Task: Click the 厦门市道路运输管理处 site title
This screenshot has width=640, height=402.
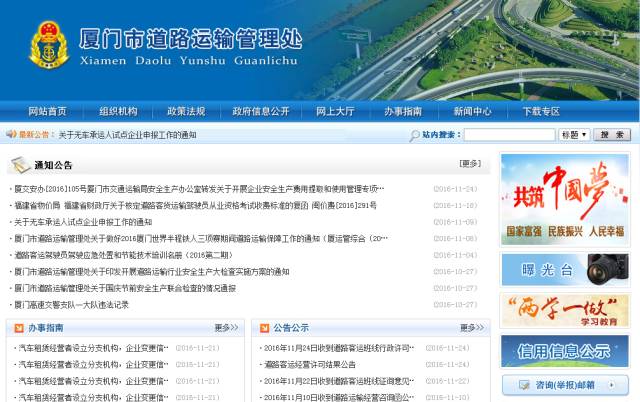Action: 190,39
